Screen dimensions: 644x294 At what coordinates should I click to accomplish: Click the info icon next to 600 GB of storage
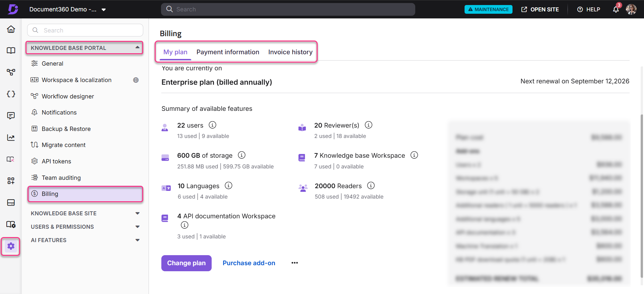(241, 155)
